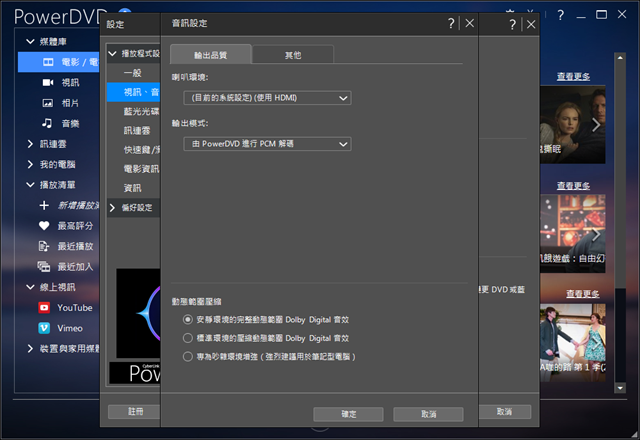Select the 電影/電視 film icon in the media library
Viewport: 640px width, 440px height.
[x=48, y=62]
